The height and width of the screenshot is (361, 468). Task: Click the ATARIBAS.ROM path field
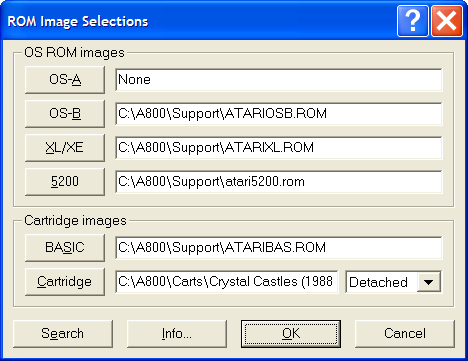[279, 247]
